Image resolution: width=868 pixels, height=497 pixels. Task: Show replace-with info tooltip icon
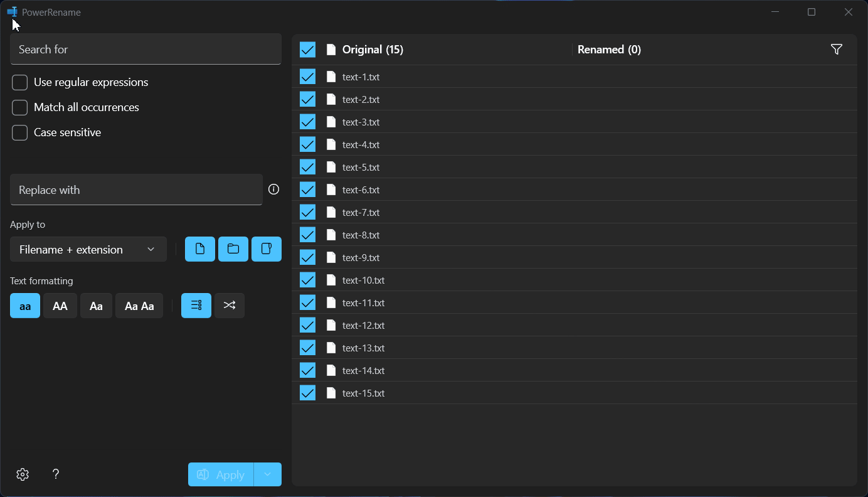point(273,190)
